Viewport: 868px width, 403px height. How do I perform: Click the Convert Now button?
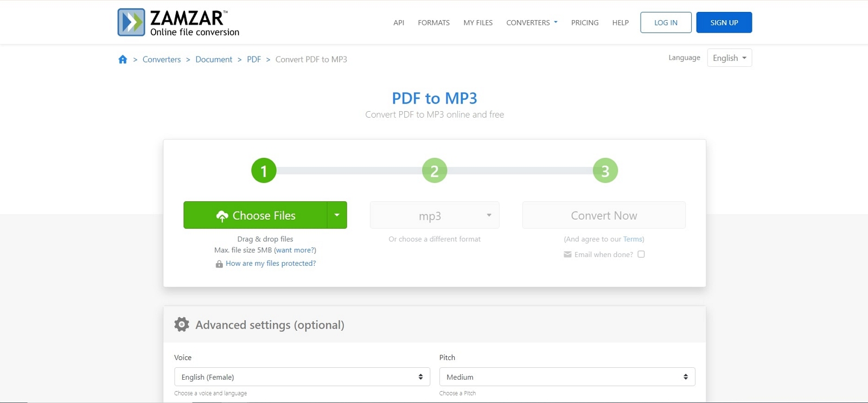click(x=604, y=215)
